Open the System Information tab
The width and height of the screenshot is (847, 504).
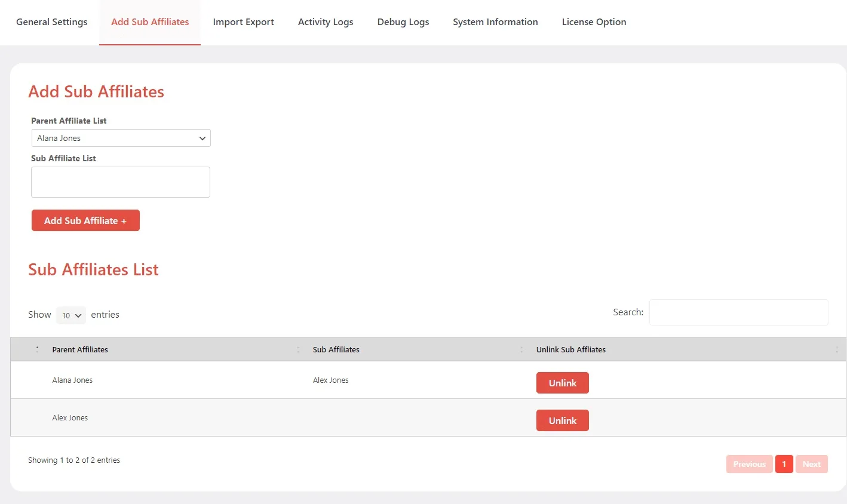495,21
